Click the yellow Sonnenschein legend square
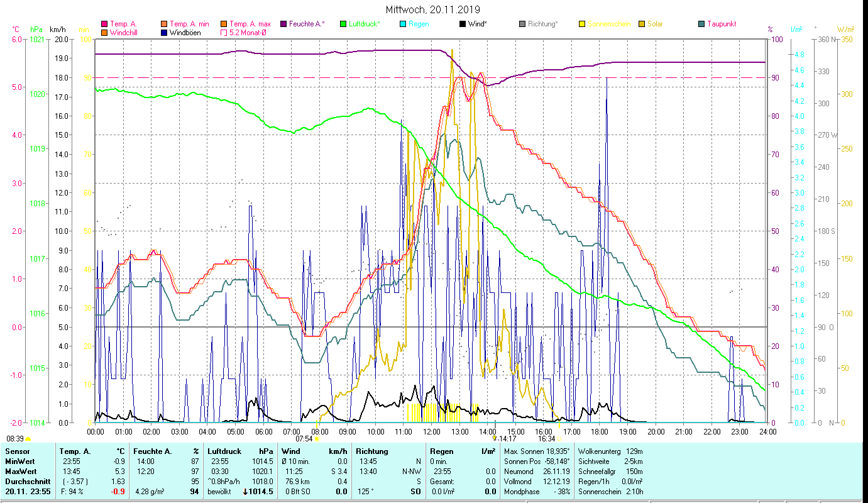This screenshot has height=503, width=868. 582,24
